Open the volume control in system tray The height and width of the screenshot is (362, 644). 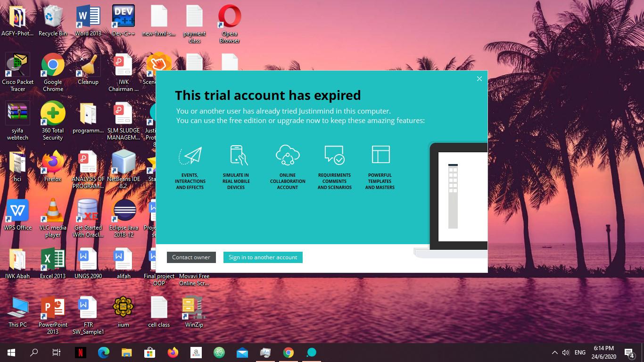566,353
